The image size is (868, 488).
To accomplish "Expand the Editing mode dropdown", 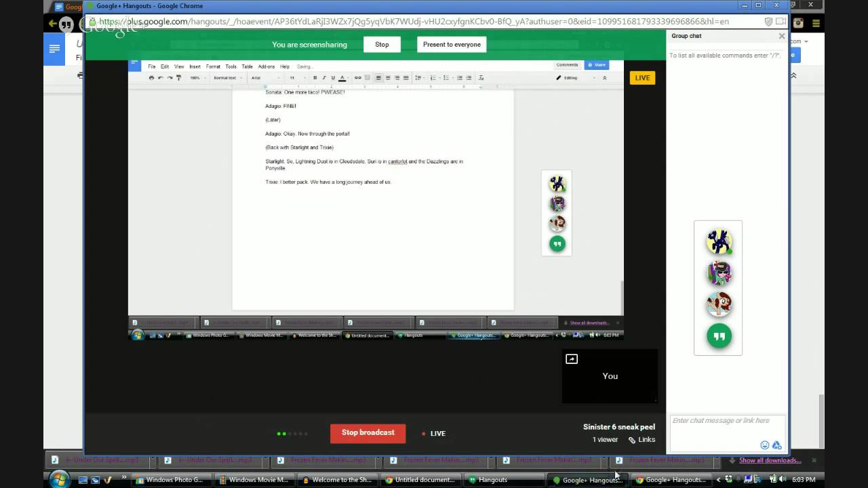I will 575,78.
